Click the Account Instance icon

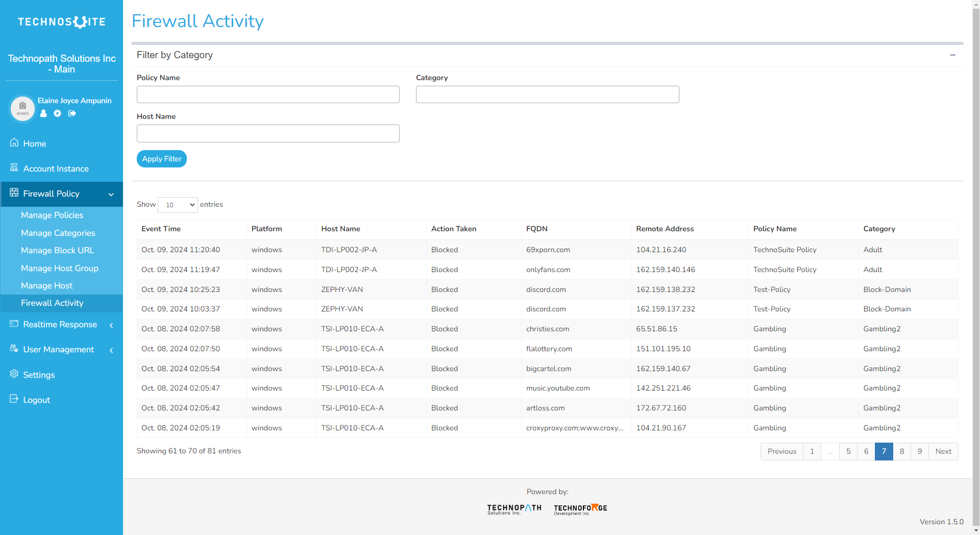click(x=14, y=168)
